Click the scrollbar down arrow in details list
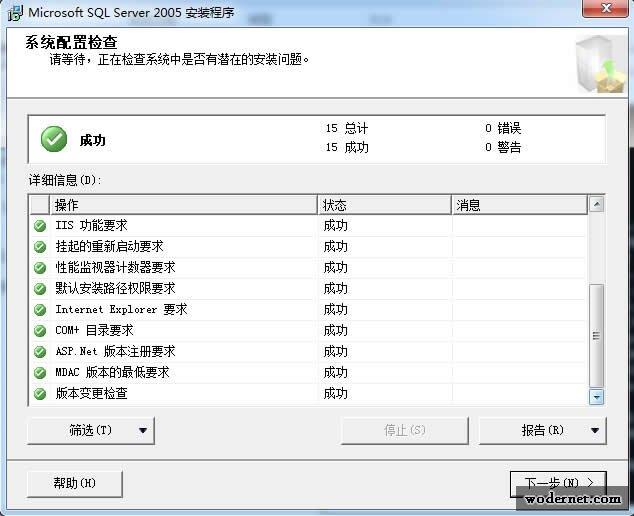 pos(596,397)
